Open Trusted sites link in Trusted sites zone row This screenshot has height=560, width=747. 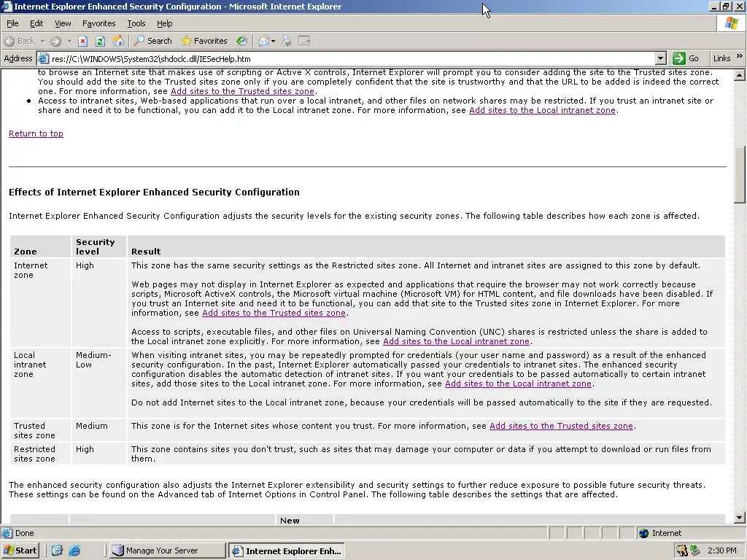[561, 426]
